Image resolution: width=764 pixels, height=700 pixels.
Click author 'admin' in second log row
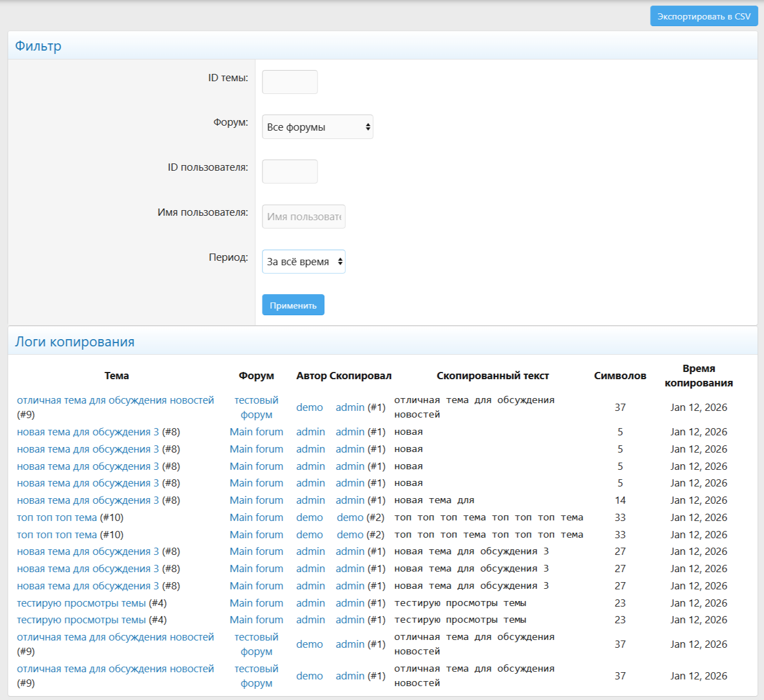[310, 432]
